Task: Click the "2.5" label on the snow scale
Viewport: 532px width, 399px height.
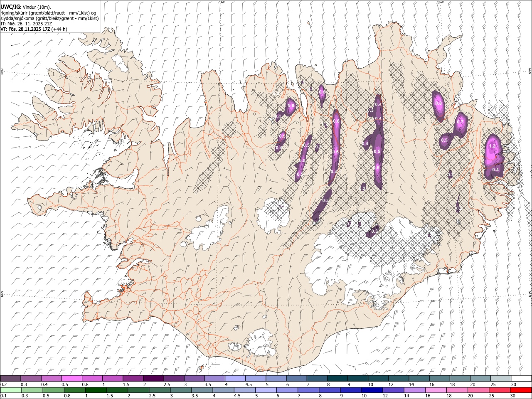Action: pos(167,384)
